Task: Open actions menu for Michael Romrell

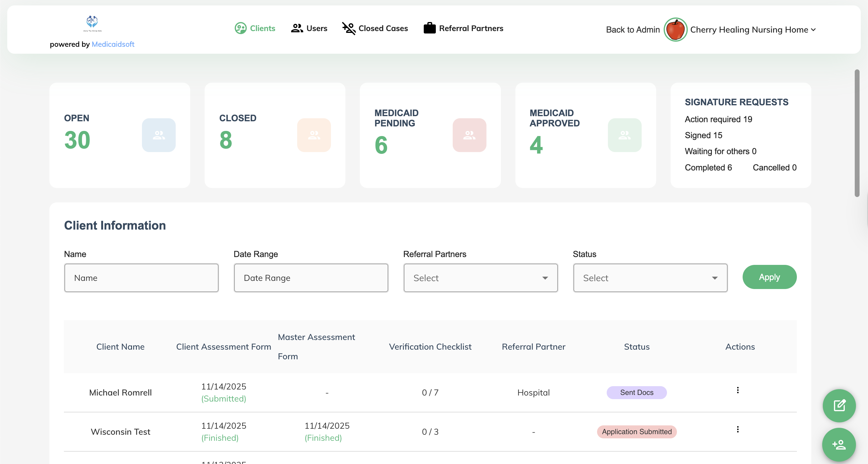Action: click(737, 390)
